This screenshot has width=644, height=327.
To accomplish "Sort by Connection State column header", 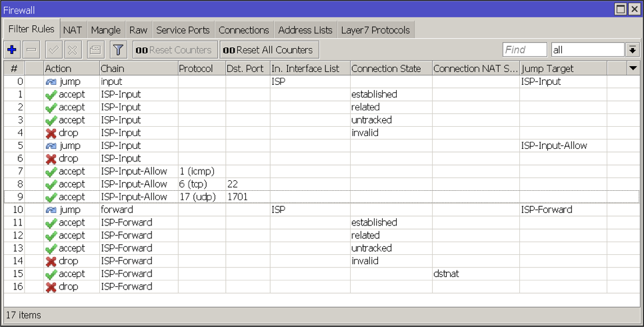I will click(x=391, y=68).
